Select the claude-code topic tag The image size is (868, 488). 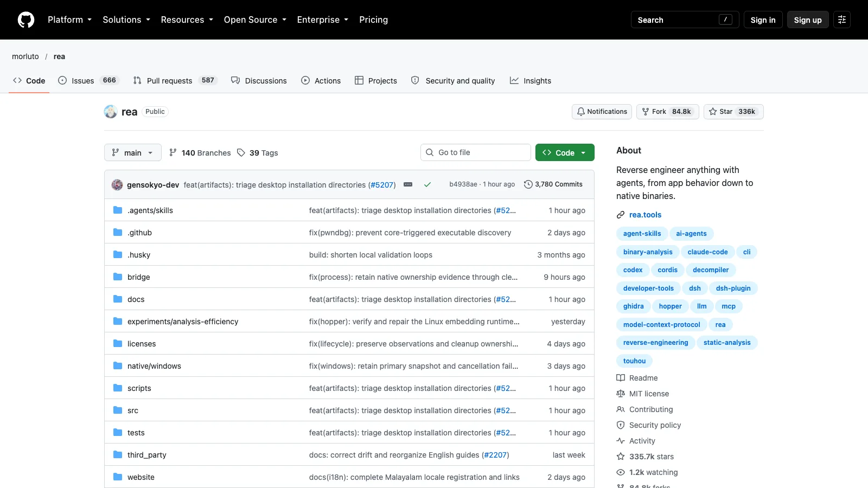707,252
